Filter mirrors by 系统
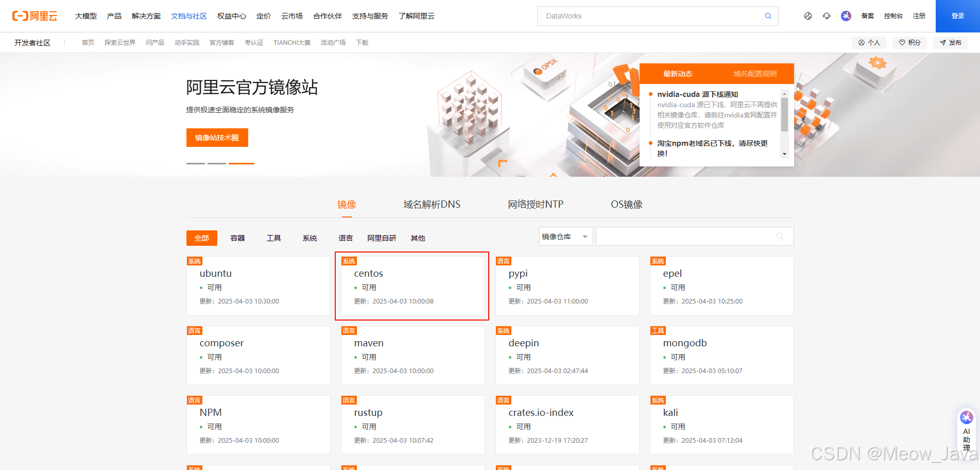This screenshot has width=980, height=470. pos(310,238)
